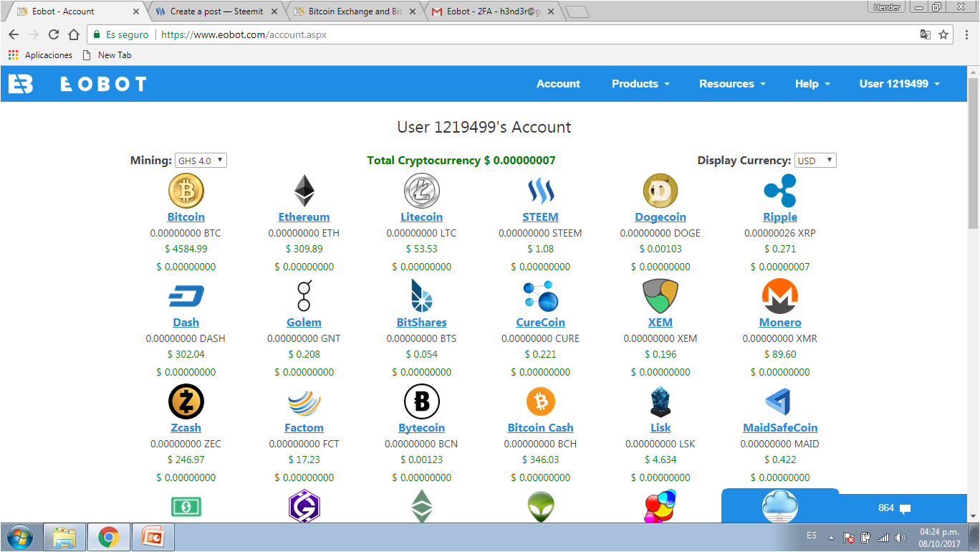Viewport: 980px width, 552px height.
Task: Click the Zcash coin icon
Action: pos(186,401)
